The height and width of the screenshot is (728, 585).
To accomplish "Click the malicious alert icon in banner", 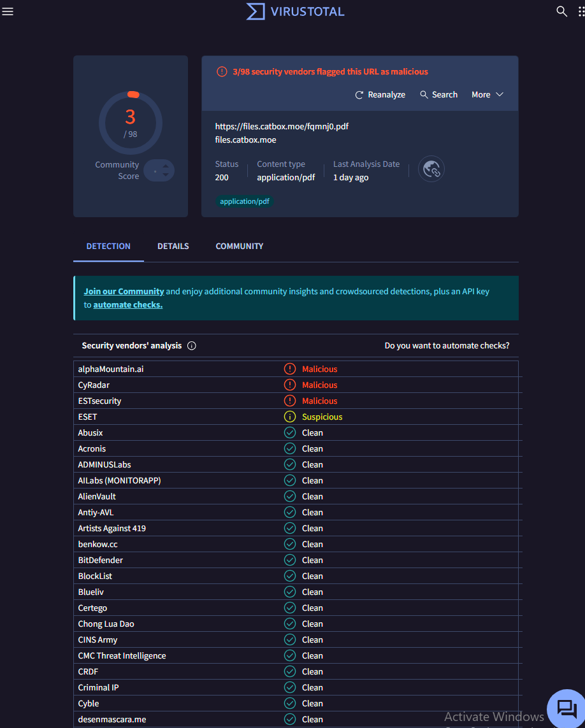I will (x=222, y=71).
